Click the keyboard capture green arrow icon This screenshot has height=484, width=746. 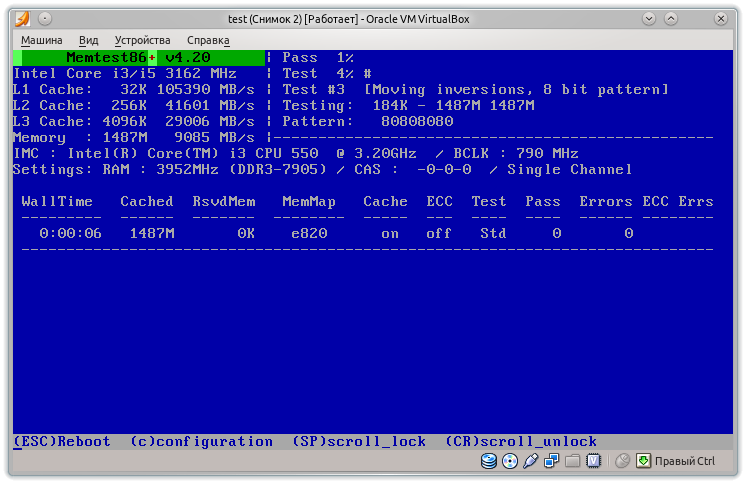pos(643,461)
